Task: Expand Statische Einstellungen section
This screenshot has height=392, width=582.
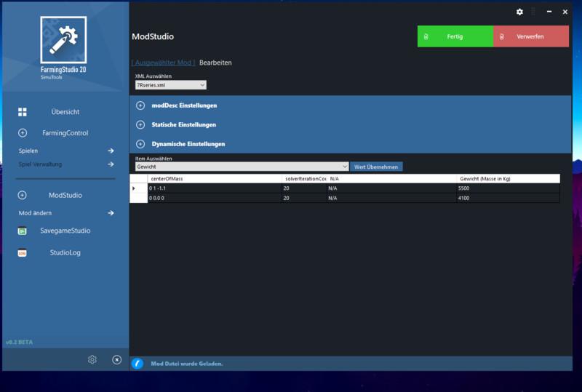Action: pos(140,124)
